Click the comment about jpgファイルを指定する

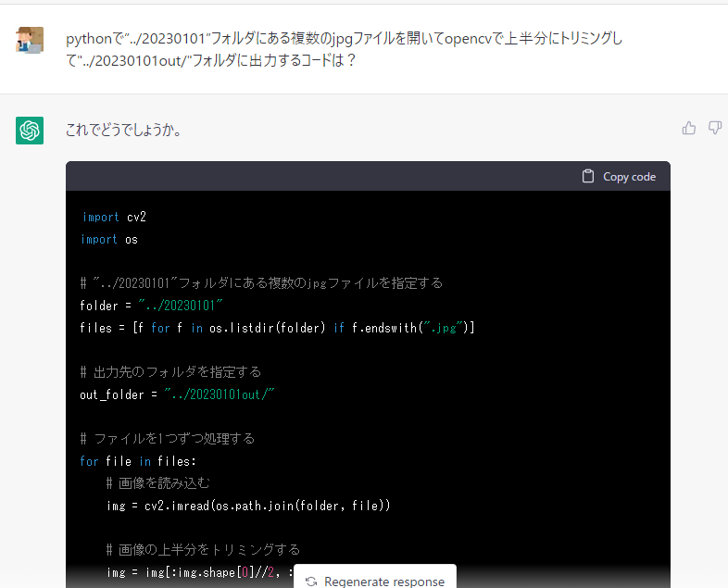tap(261, 283)
